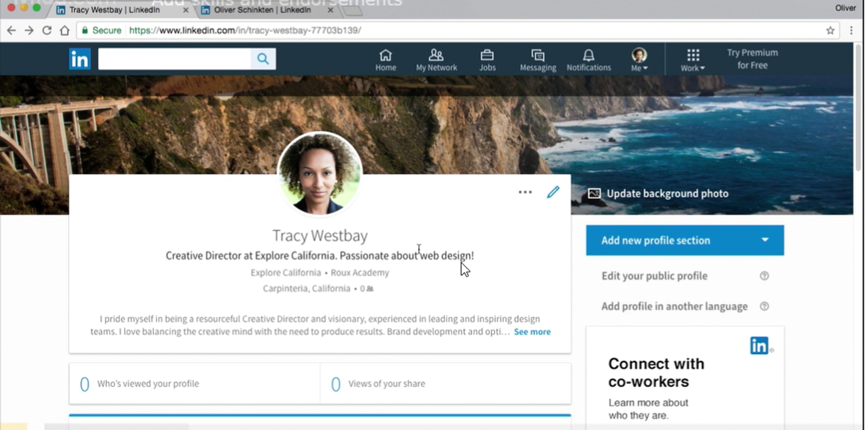Click See more in the summary
This screenshot has width=868, height=430.
[x=532, y=332]
